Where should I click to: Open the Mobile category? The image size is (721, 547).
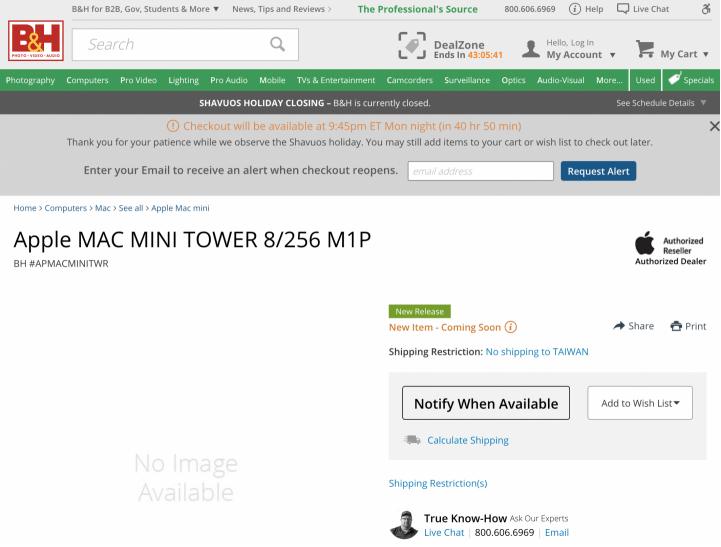coord(272,80)
